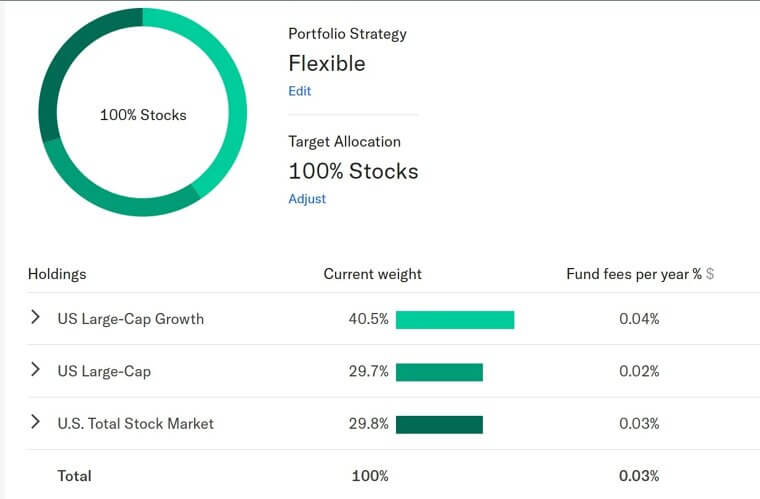Click the US Large-Cap Growth weight bar
This screenshot has height=499, width=760.
[x=454, y=320]
